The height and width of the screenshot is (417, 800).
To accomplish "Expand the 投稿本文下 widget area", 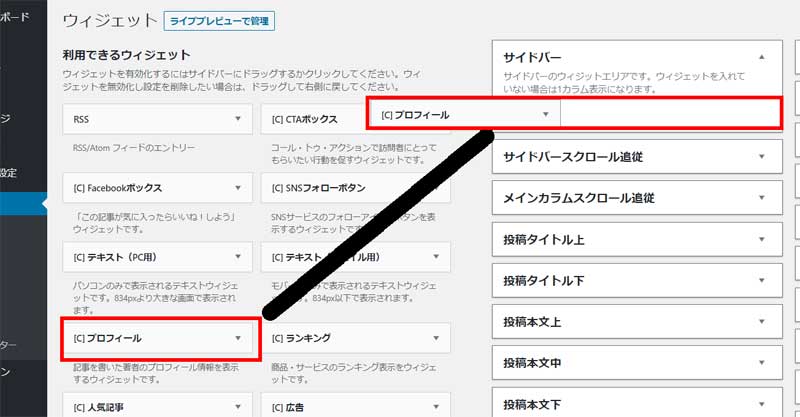I will coord(762,405).
